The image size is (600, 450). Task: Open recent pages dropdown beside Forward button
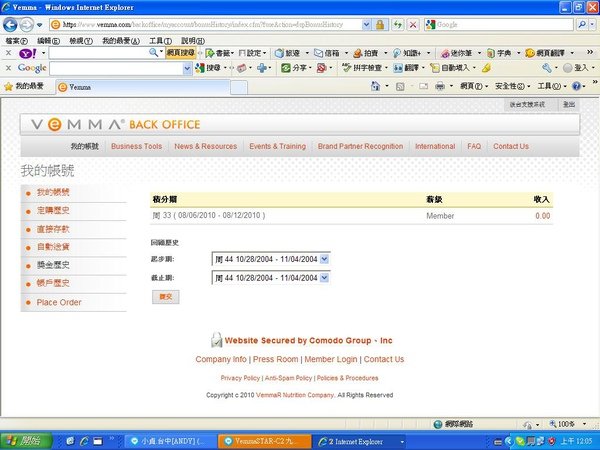39,25
